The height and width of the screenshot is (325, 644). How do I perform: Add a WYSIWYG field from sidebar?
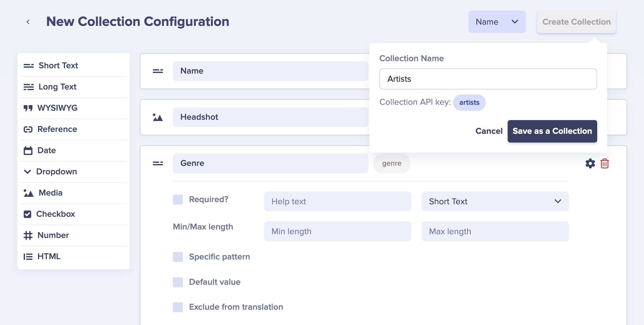tap(74, 108)
